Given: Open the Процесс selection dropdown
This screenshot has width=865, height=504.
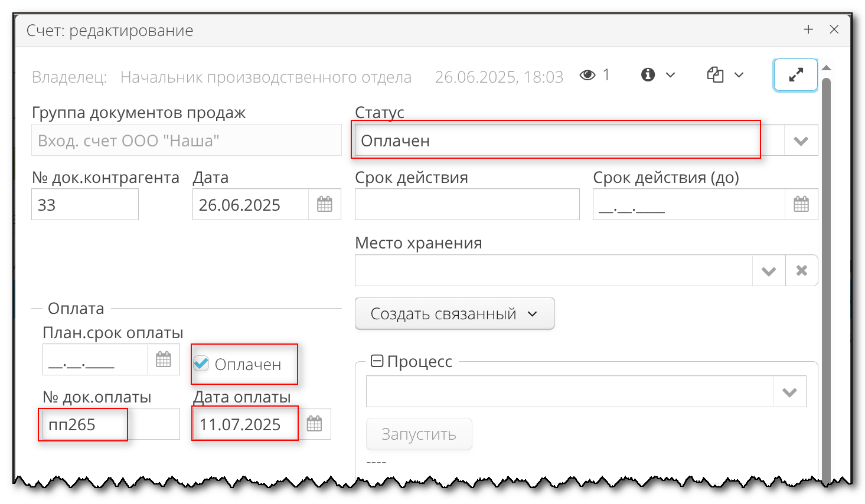Looking at the screenshot, I should [789, 392].
